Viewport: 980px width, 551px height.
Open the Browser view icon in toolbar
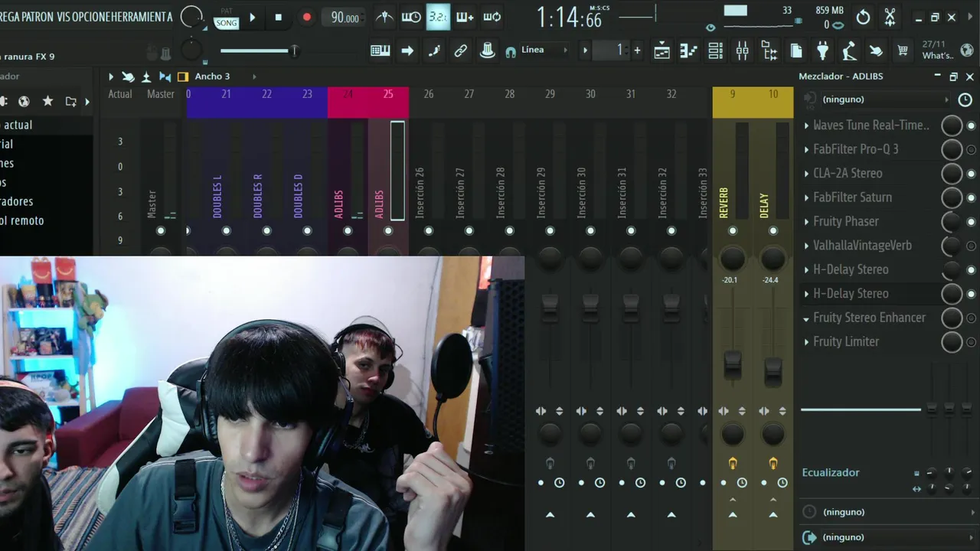point(769,51)
